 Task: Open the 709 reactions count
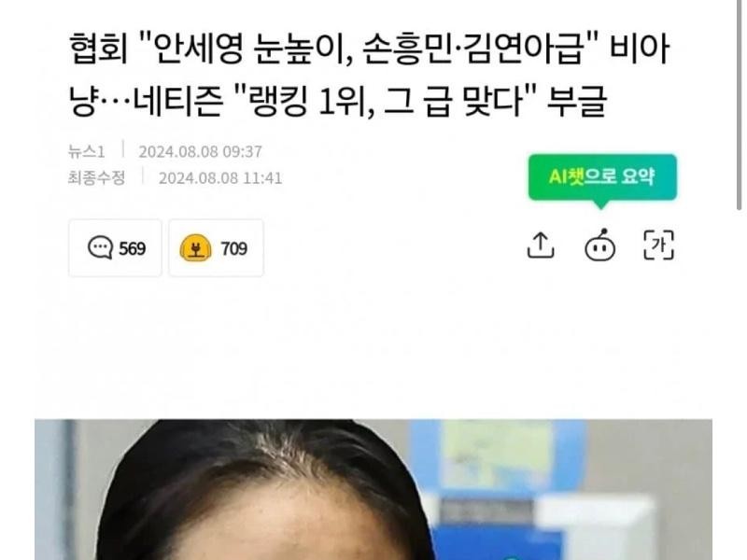234,248
